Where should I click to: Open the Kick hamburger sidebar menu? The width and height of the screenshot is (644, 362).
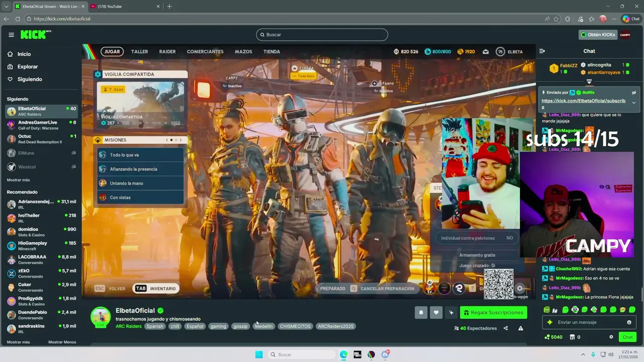[x=11, y=35]
